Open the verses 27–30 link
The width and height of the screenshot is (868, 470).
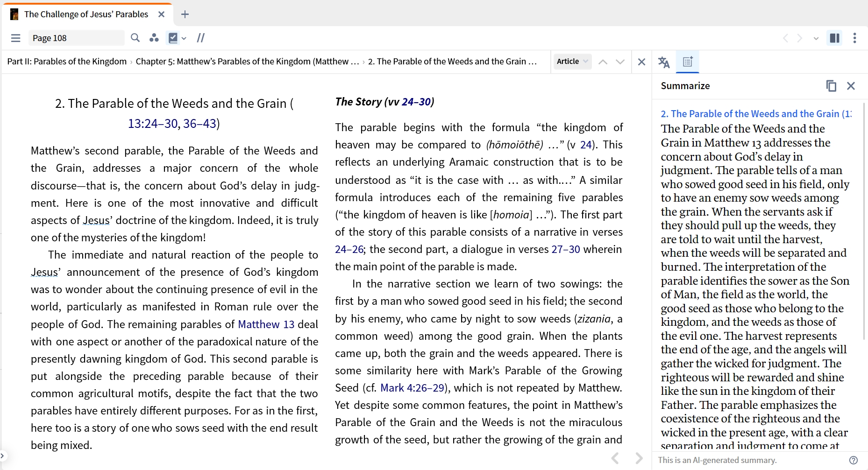point(565,249)
